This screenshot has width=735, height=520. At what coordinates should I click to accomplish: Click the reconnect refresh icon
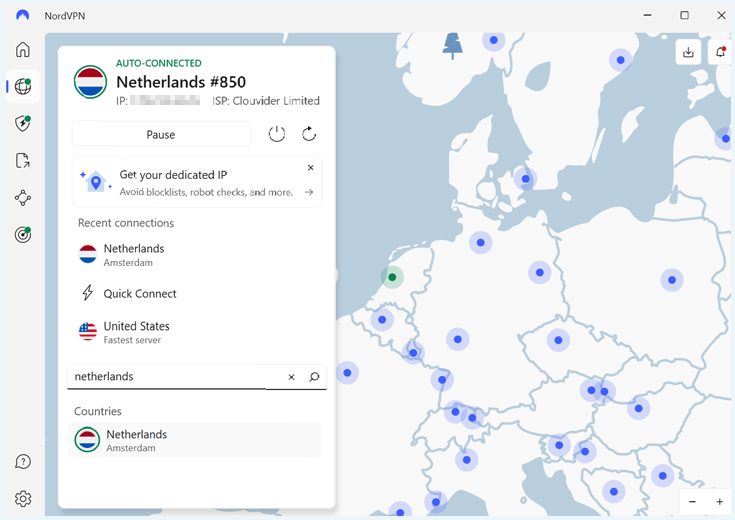[x=309, y=134]
